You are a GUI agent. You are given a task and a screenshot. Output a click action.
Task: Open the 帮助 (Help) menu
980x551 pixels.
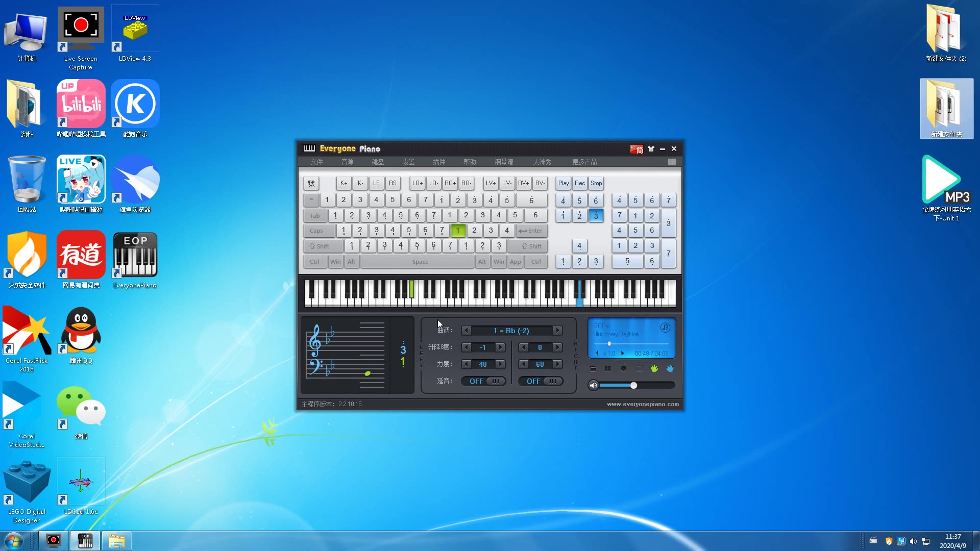click(x=470, y=161)
